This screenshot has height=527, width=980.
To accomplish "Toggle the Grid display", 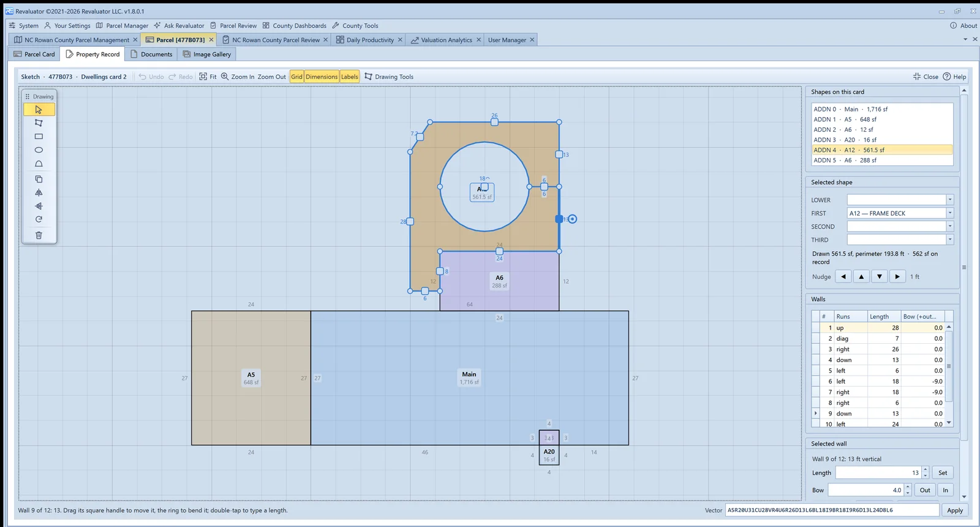I will [x=296, y=77].
